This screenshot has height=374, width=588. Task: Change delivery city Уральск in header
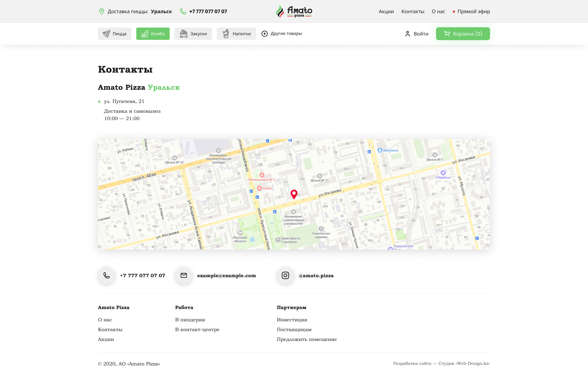click(x=161, y=11)
